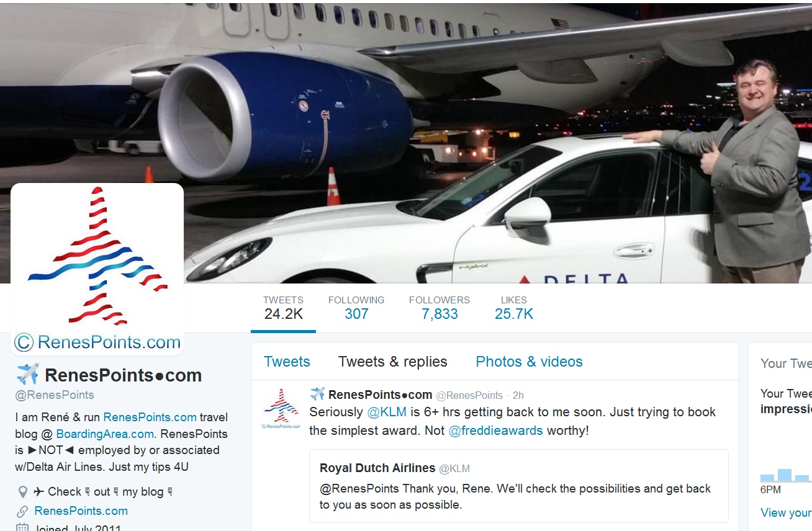Click airplane emoji in tweet author name

(x=317, y=394)
